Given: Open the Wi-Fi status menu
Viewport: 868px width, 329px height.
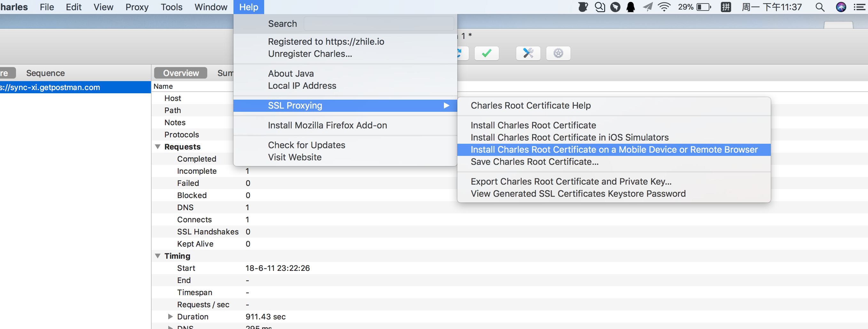Looking at the screenshot, I should [x=664, y=7].
